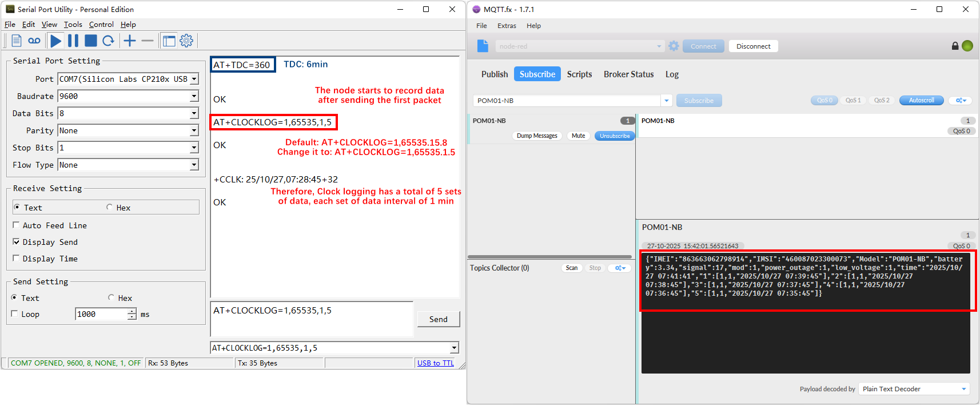Click the green connection status indicator
This screenshot has height=405, width=980.
967,46
